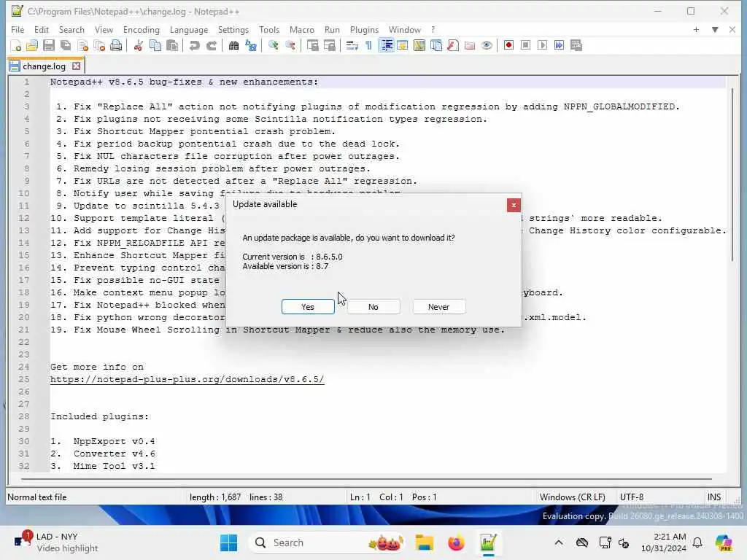Screen dimensions: 747x560
Task: Click the Close file toolbar icon
Action: click(83, 46)
